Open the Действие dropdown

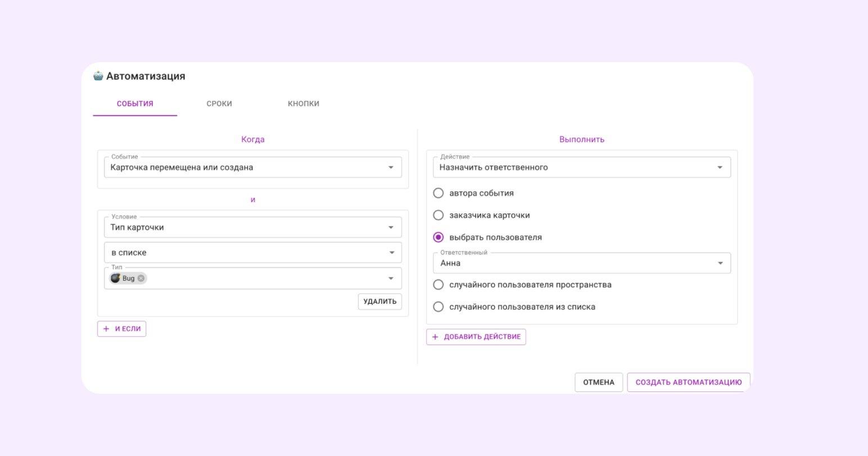click(582, 167)
